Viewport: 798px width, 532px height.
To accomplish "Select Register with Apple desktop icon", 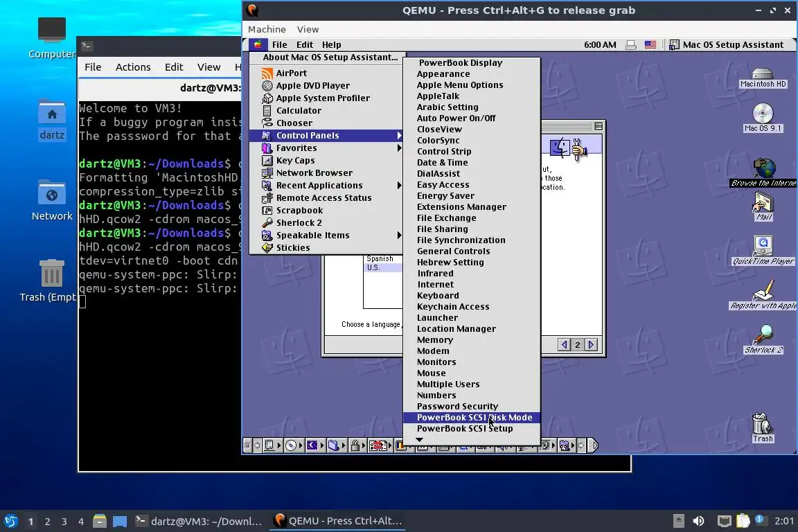I will pos(763,295).
